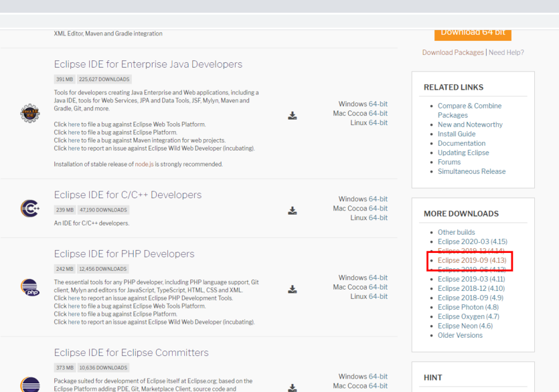This screenshot has height=392, width=559.
Task: Click the C/C++ package logo
Action: pyautogui.click(x=30, y=209)
